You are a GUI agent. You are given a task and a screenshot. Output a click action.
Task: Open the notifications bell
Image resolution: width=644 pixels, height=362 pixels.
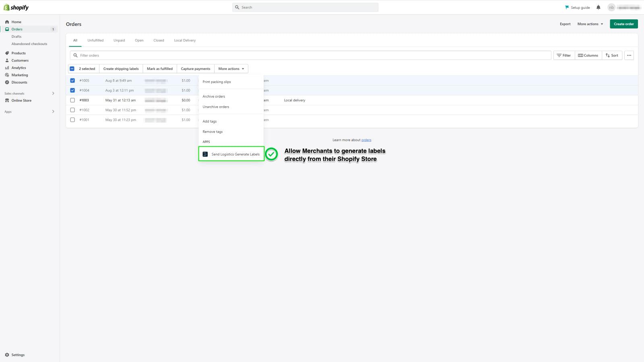tap(598, 7)
